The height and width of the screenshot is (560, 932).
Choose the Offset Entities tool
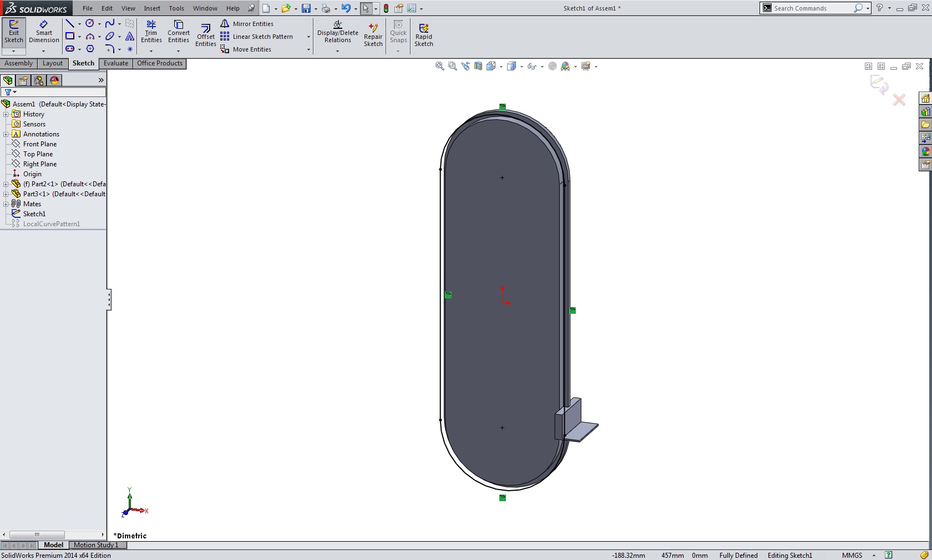tap(205, 35)
